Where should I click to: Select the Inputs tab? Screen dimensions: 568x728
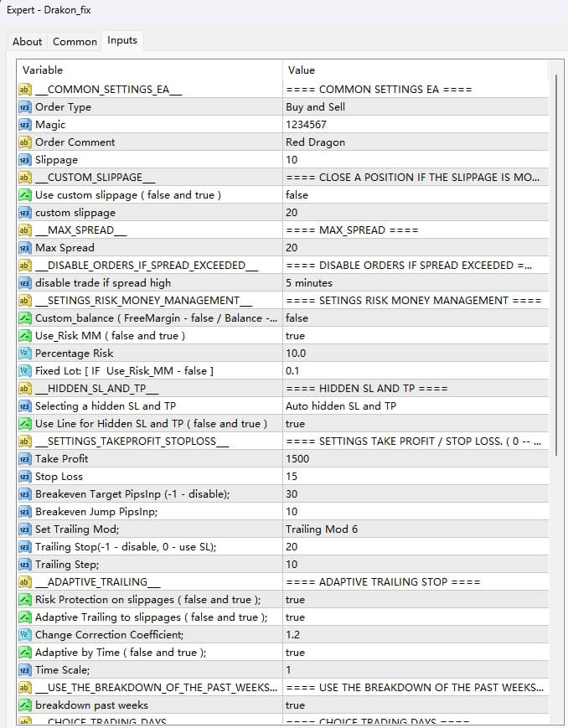122,40
